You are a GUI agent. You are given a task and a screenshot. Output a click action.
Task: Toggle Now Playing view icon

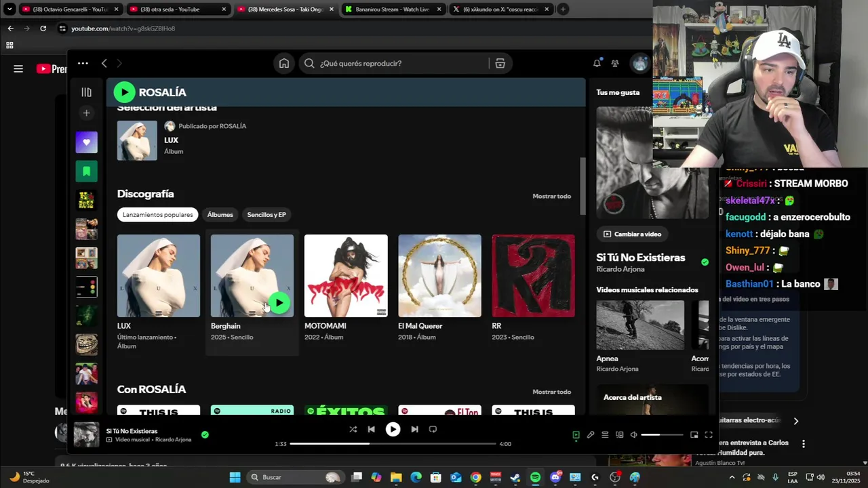point(576,435)
